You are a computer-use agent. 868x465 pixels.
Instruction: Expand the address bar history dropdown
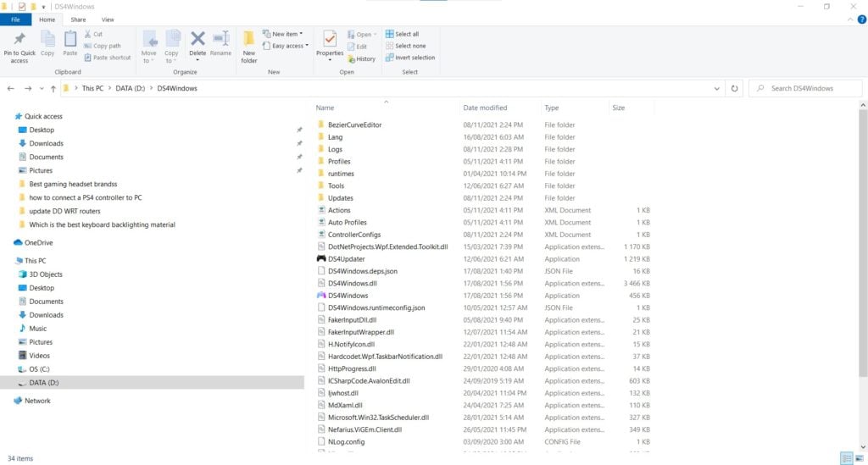click(x=719, y=88)
